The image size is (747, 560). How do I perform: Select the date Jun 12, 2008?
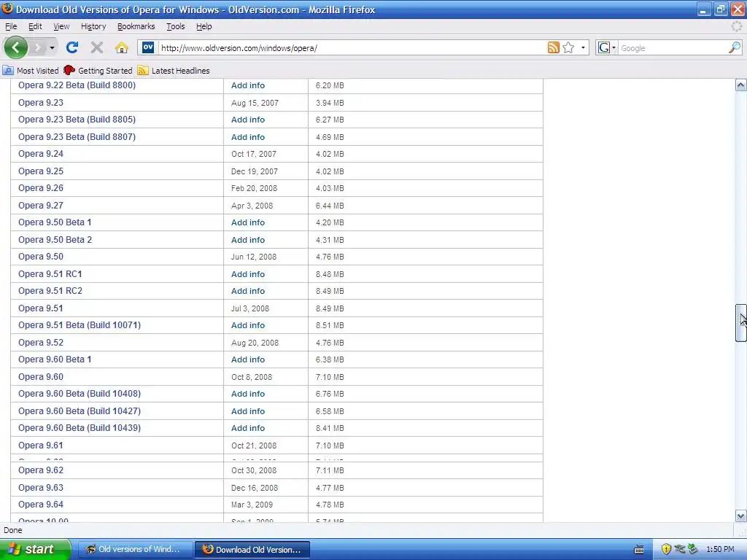pyautogui.click(x=253, y=257)
